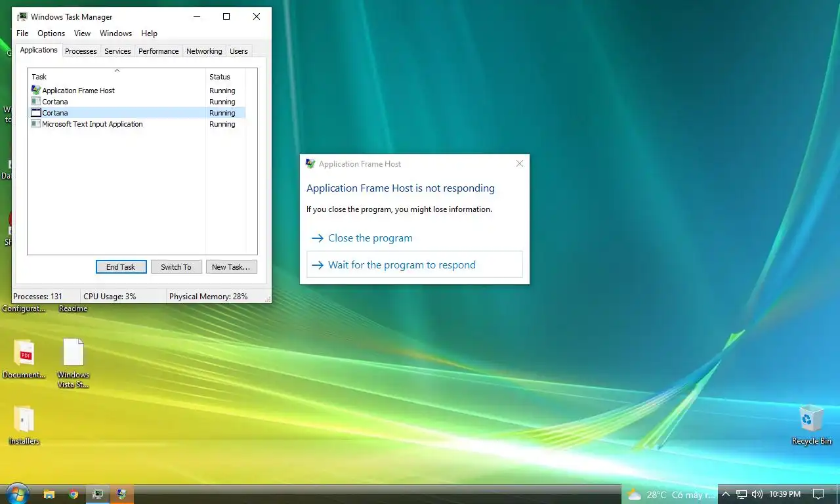Click the Task Manager title bar icon

point(22,16)
